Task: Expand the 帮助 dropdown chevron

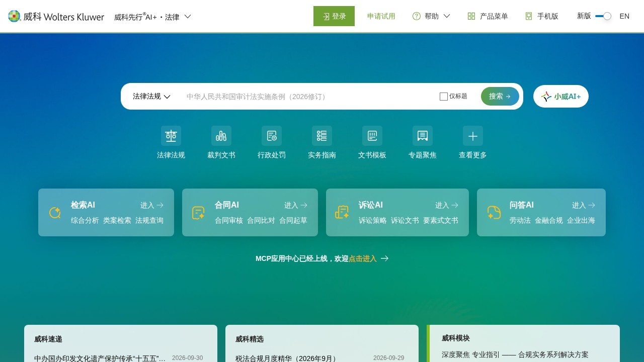Action: [x=446, y=16]
